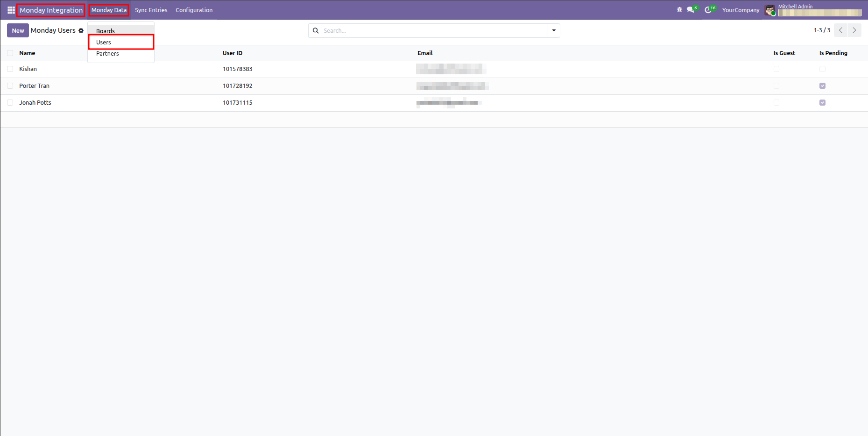Click Mitchell Admin avatar picture
This screenshot has width=868, height=436.
click(x=770, y=10)
